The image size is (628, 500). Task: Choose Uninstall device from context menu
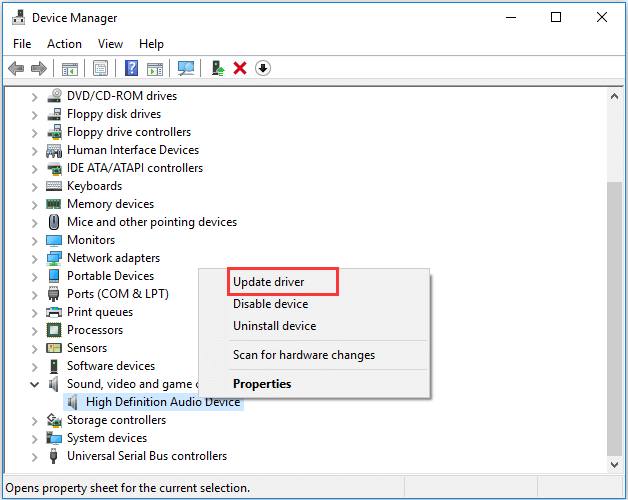pyautogui.click(x=274, y=326)
